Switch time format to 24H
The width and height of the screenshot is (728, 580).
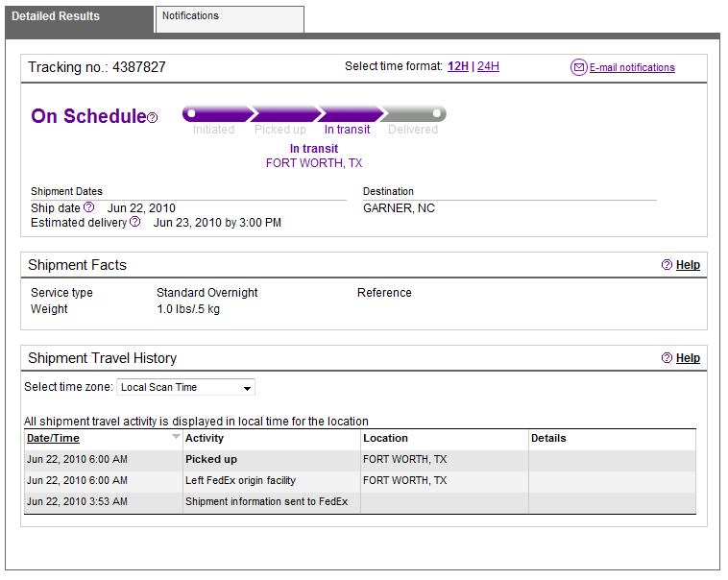488,66
